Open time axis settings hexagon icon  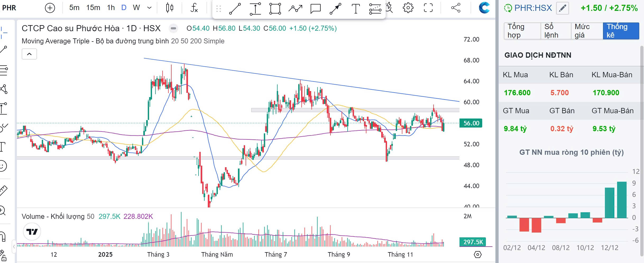(x=477, y=255)
